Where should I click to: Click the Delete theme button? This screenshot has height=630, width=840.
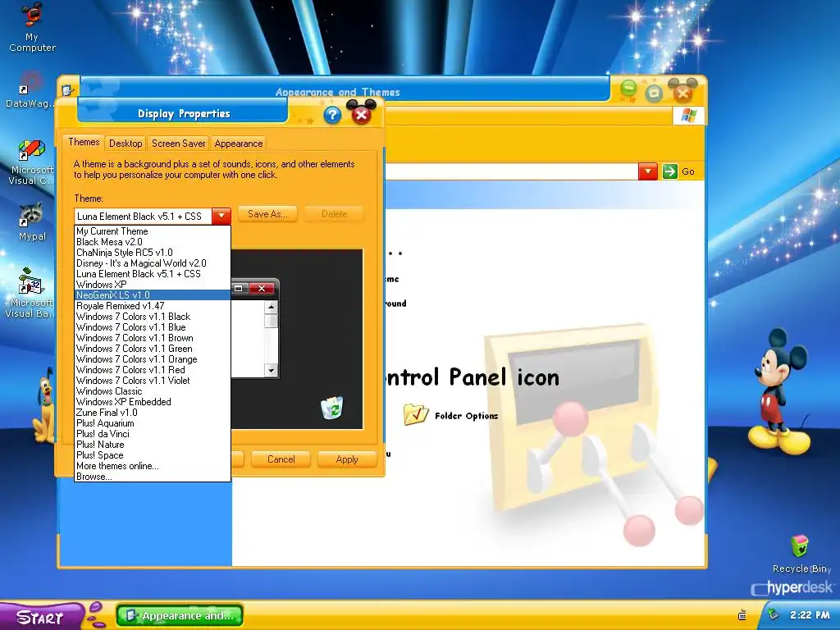pyautogui.click(x=334, y=214)
